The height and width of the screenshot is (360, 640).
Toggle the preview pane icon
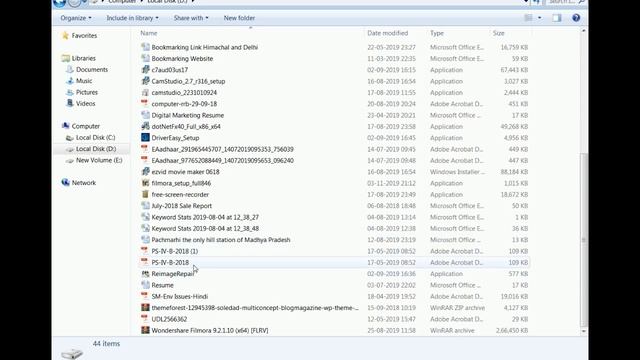click(x=557, y=18)
